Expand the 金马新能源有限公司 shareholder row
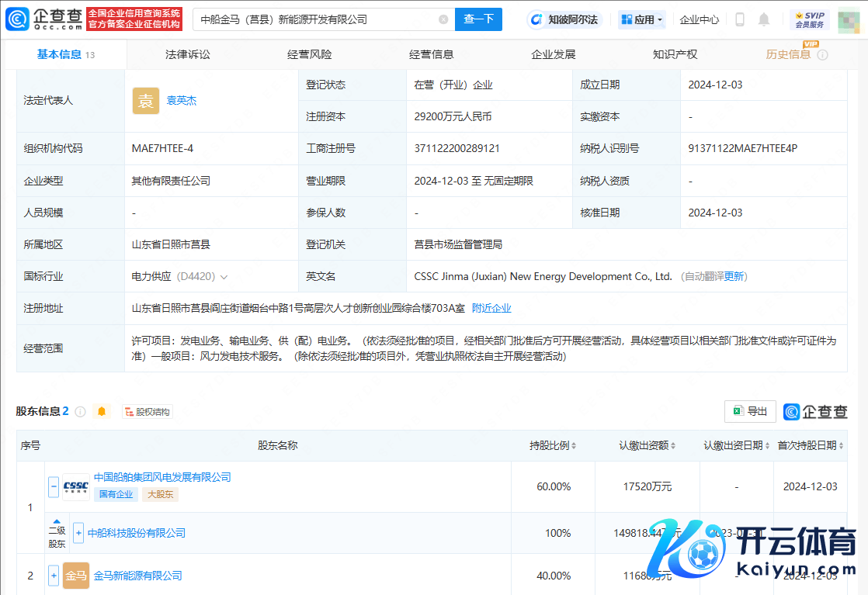868x595 pixels. click(54, 576)
